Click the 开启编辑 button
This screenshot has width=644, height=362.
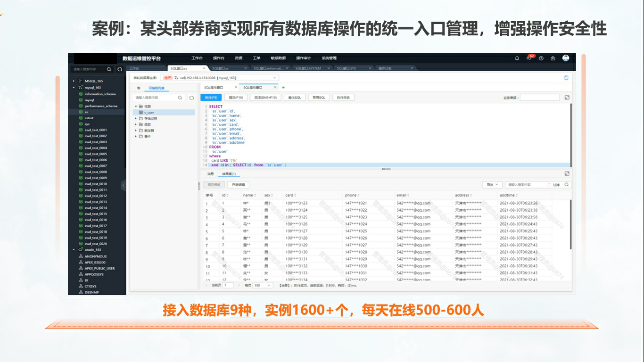point(238,185)
